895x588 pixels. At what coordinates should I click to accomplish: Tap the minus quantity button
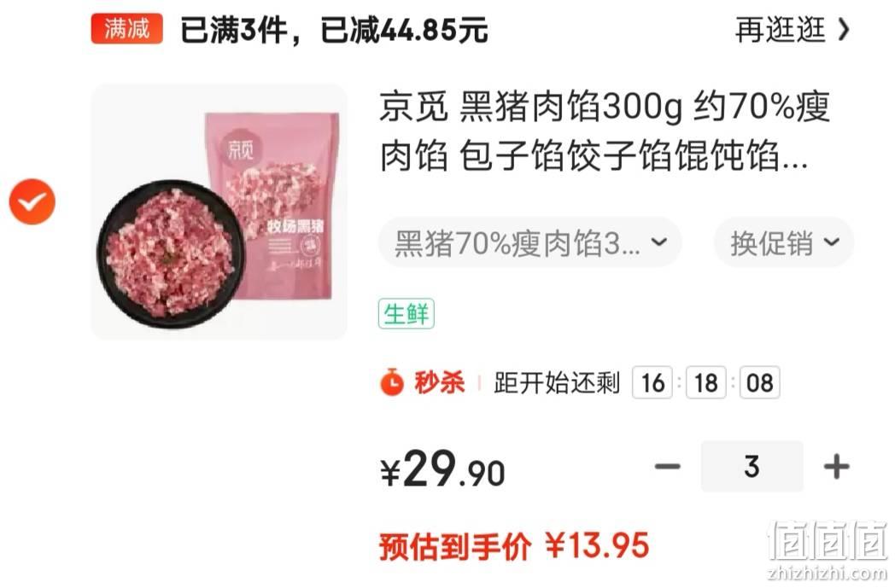coord(667,467)
